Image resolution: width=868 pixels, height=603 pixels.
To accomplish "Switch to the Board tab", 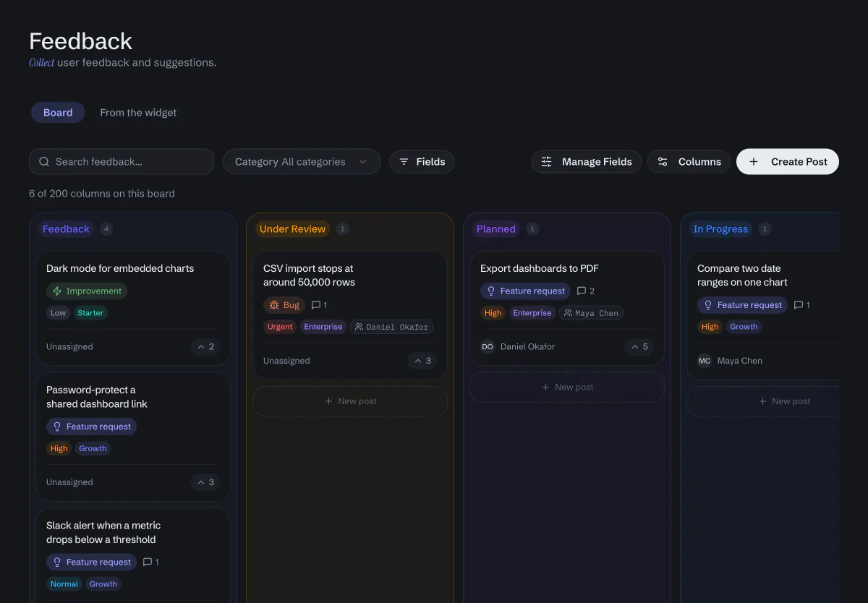I will pyautogui.click(x=58, y=113).
